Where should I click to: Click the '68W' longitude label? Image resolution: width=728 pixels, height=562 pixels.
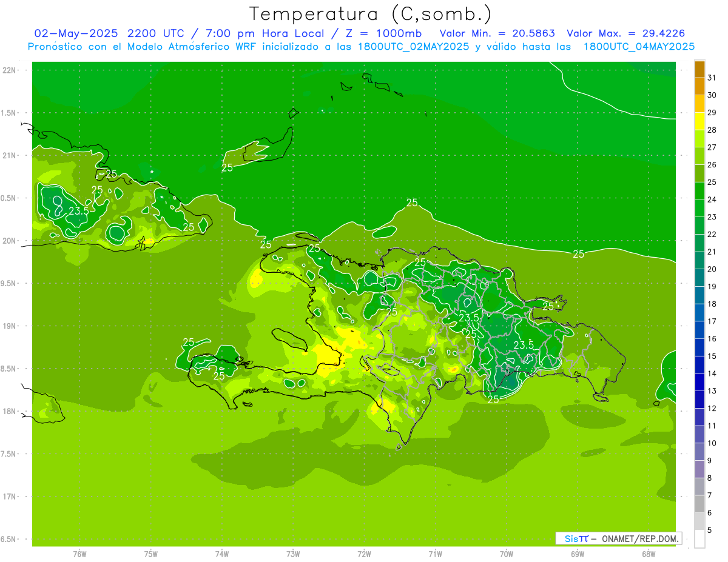649,554
